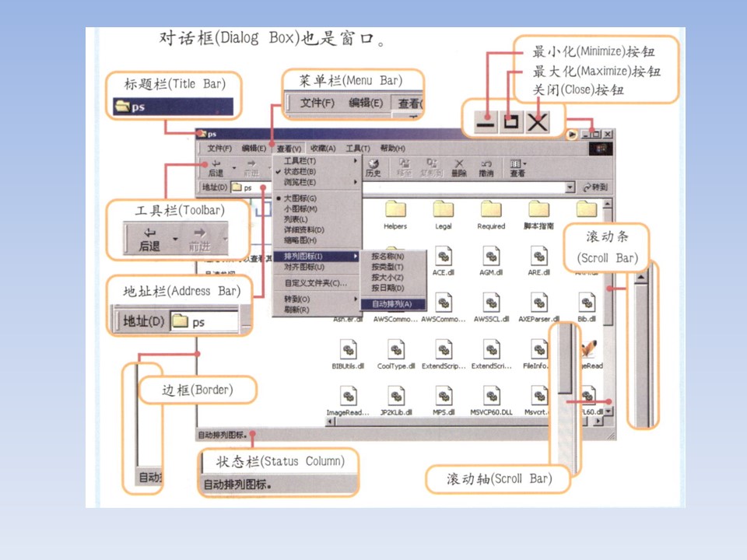Click the 历史 (History) toolbar icon
747x560 pixels.
pos(373,168)
